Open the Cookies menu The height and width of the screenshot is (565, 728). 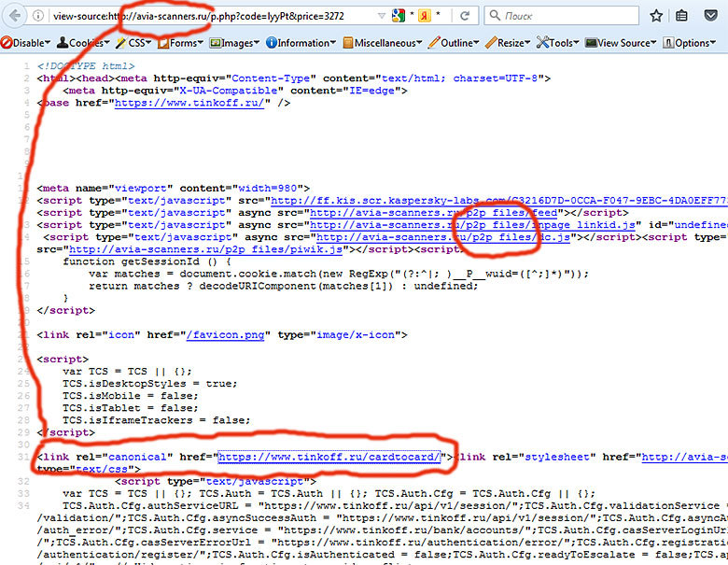click(x=83, y=43)
